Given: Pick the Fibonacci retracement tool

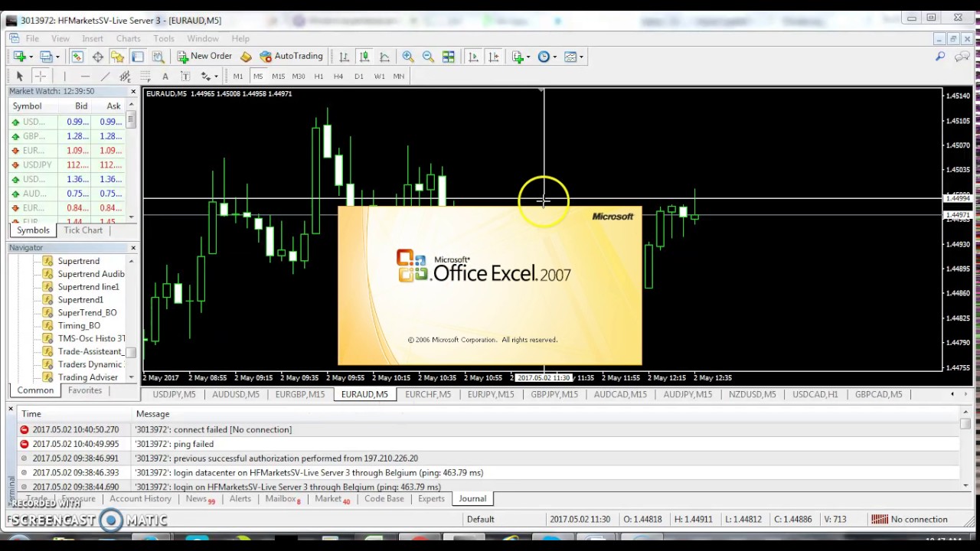Looking at the screenshot, I should coord(145,77).
